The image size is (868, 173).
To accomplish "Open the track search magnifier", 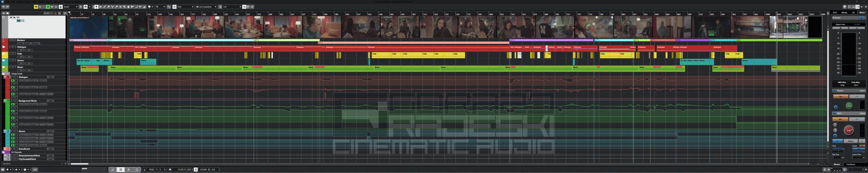I will point(65,13).
